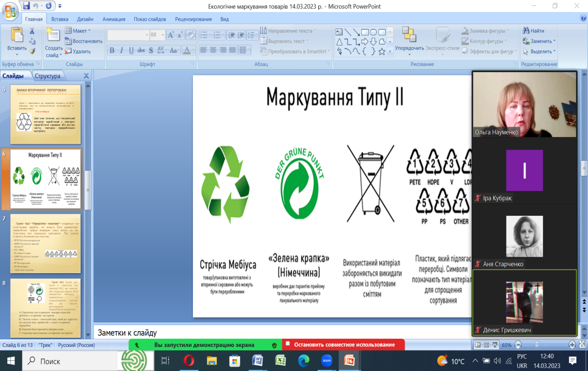The width and height of the screenshot is (588, 371).
Task: Open the Рецензирование ribbon tab
Action: (194, 19)
